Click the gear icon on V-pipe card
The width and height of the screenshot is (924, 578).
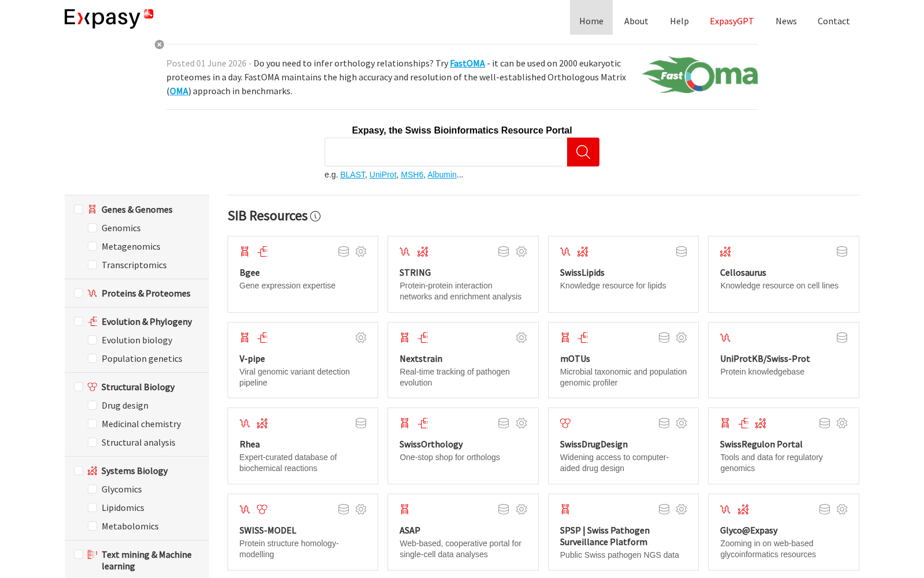tap(361, 338)
